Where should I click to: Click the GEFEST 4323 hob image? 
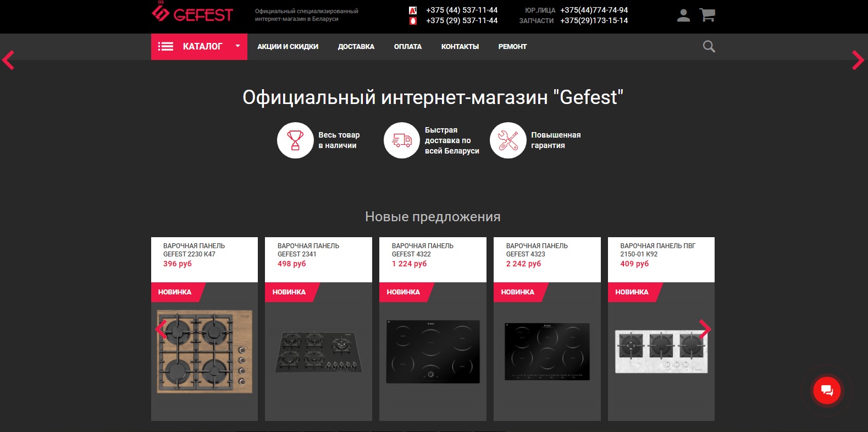548,351
